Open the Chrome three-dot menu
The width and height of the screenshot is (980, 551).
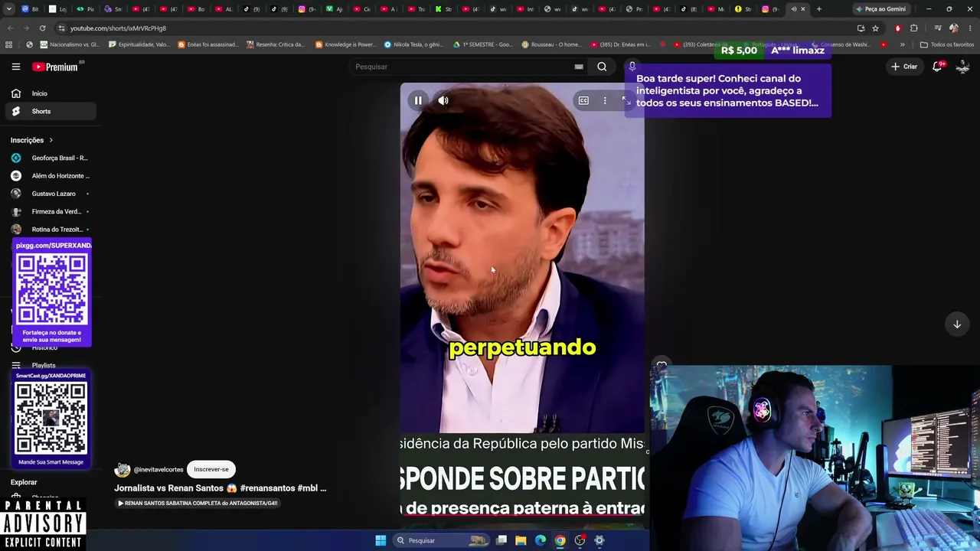tap(970, 28)
